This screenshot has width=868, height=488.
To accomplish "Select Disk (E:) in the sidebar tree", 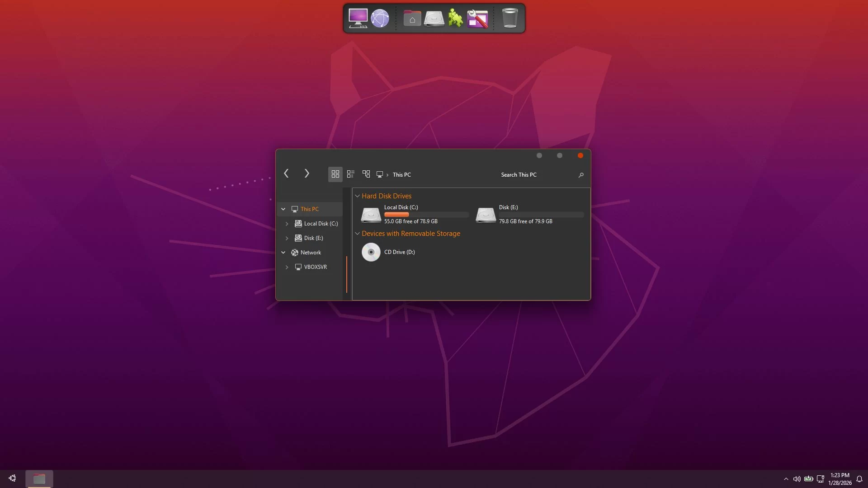I will [x=313, y=238].
